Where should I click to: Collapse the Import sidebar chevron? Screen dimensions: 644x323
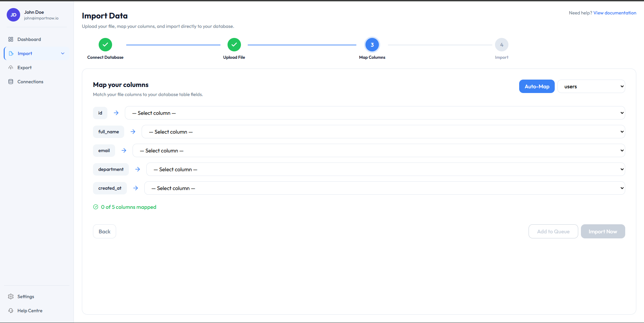63,53
